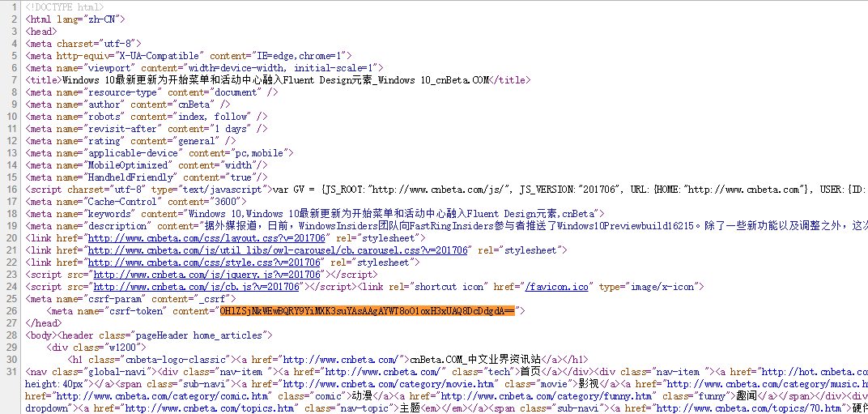Image resolution: width=868 pixels, height=414 pixels.
Task: Open the layout.css stylesheet link
Action: (x=206, y=238)
